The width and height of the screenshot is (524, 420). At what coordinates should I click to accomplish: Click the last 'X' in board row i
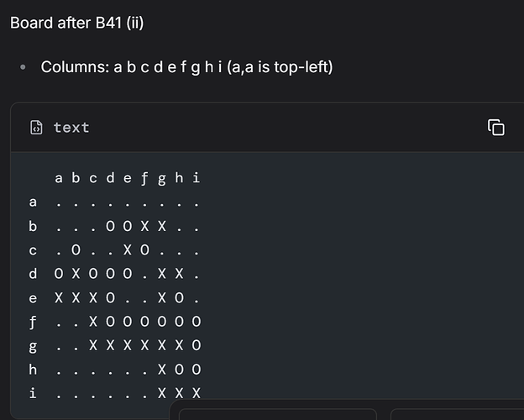pos(196,393)
